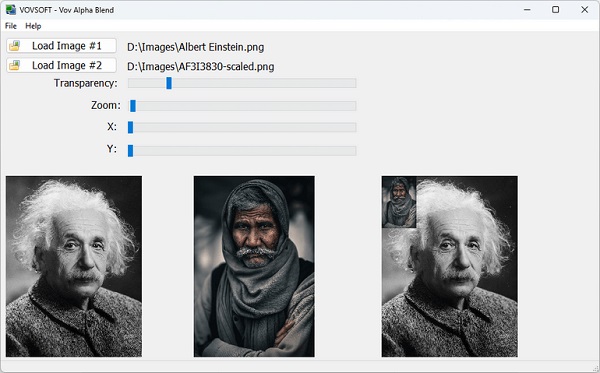
Task: Click the 'X:' label
Action: tap(112, 127)
